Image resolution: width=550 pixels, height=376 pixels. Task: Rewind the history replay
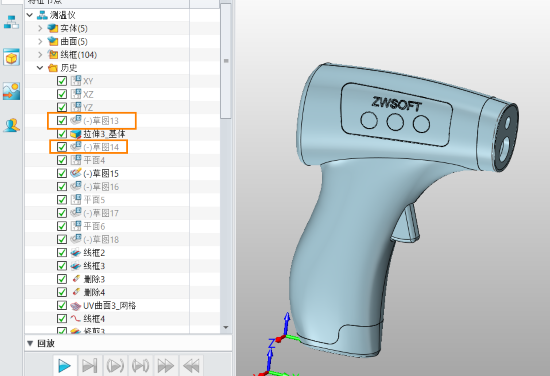coord(191,366)
